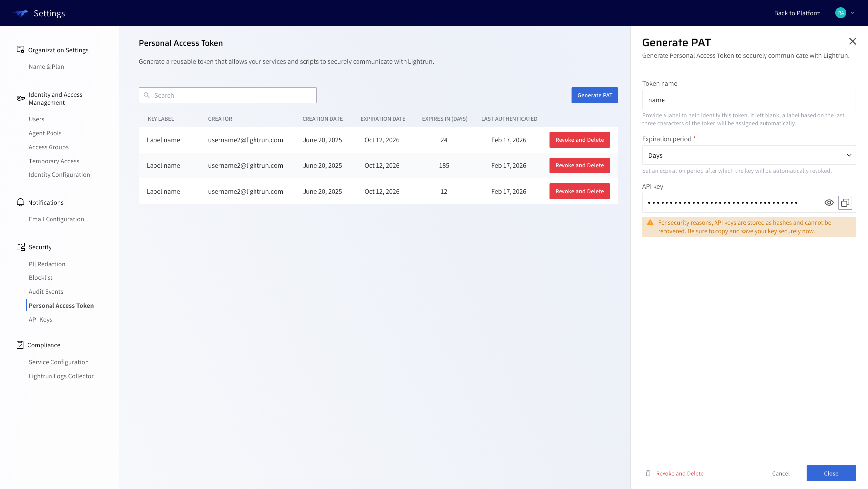Image resolution: width=868 pixels, height=489 pixels.
Task: Copy the API key with the copy icon
Action: 845,203
